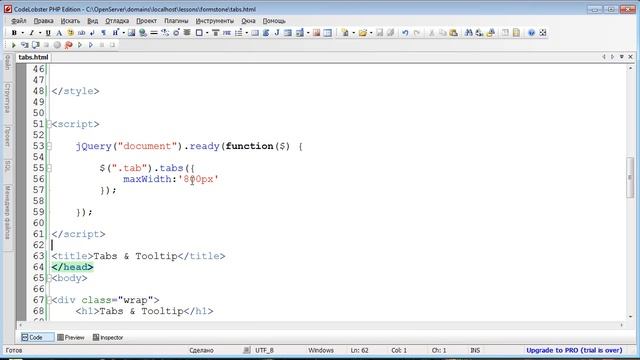Collapse the code fold marker at line 53

49,146
